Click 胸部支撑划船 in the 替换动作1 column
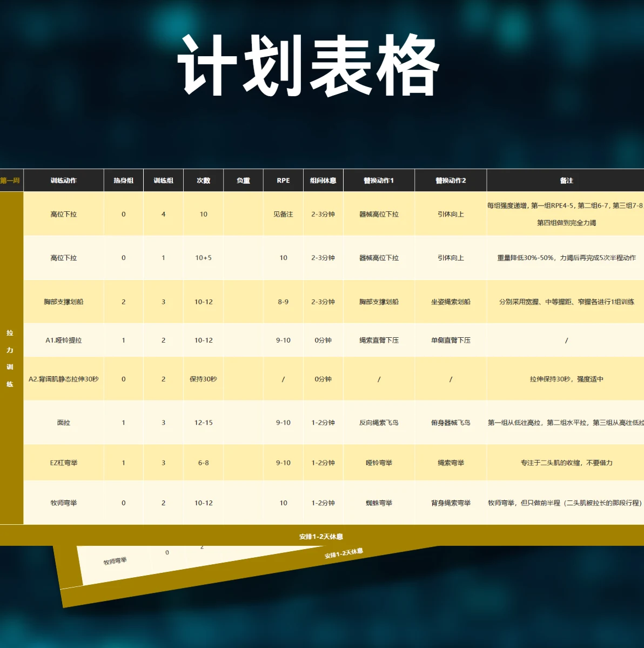 [379, 302]
